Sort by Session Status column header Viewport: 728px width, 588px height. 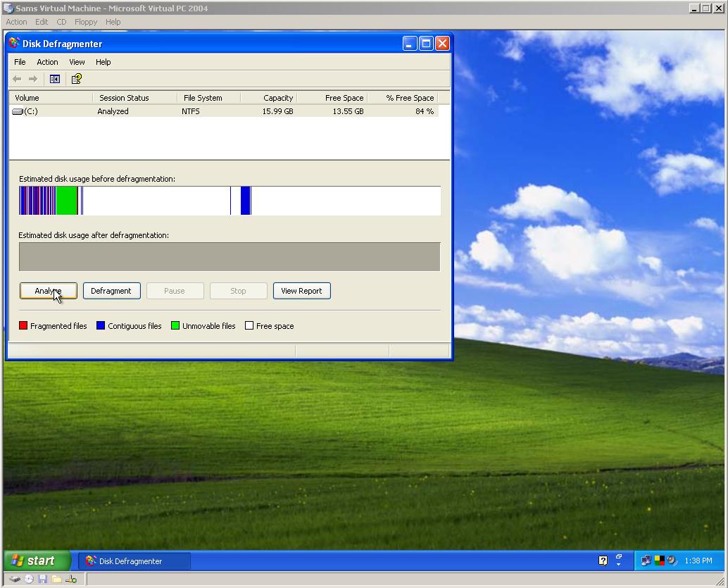point(134,98)
